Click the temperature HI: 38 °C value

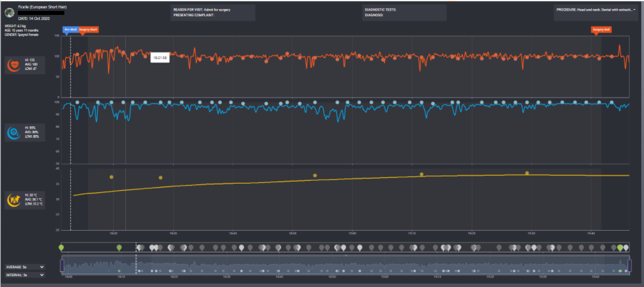coord(31,195)
